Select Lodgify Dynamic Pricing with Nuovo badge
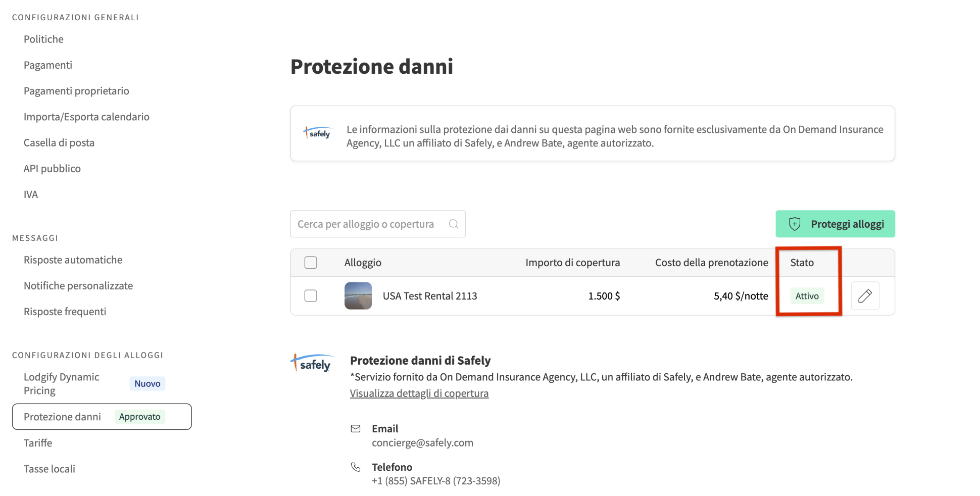 (x=61, y=383)
